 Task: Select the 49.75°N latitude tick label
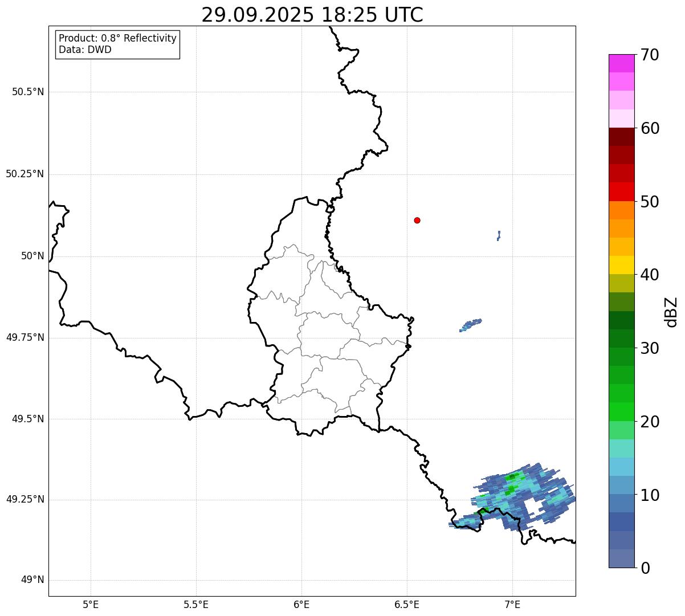point(25,337)
